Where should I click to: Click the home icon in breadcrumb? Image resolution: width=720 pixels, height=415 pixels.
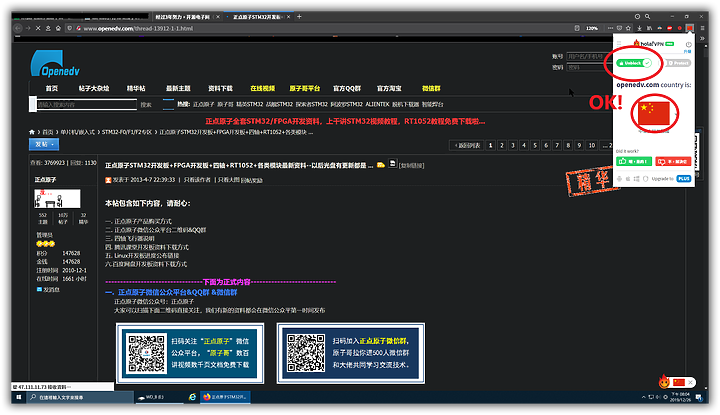[32, 132]
